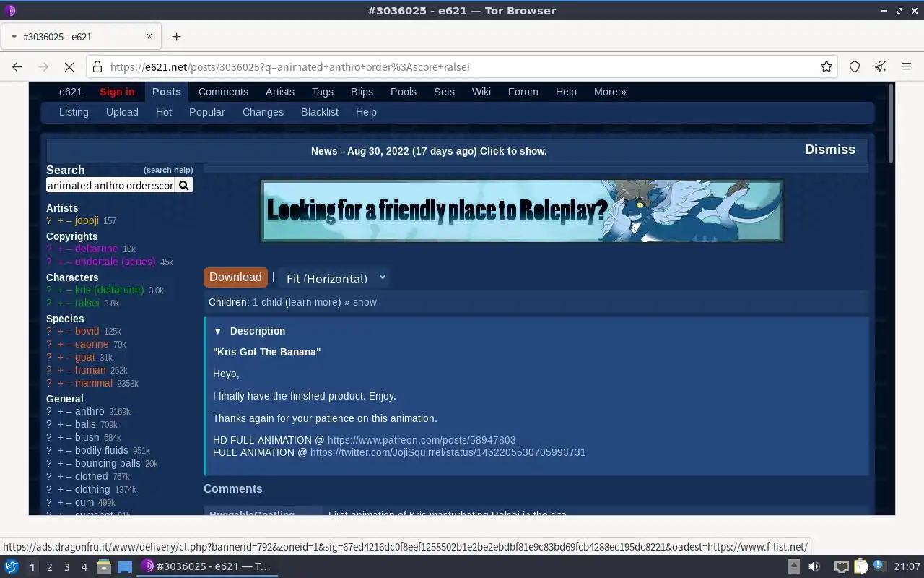Open the Popular sub menu item
Image resolution: width=924 pixels, height=578 pixels.
pos(207,112)
